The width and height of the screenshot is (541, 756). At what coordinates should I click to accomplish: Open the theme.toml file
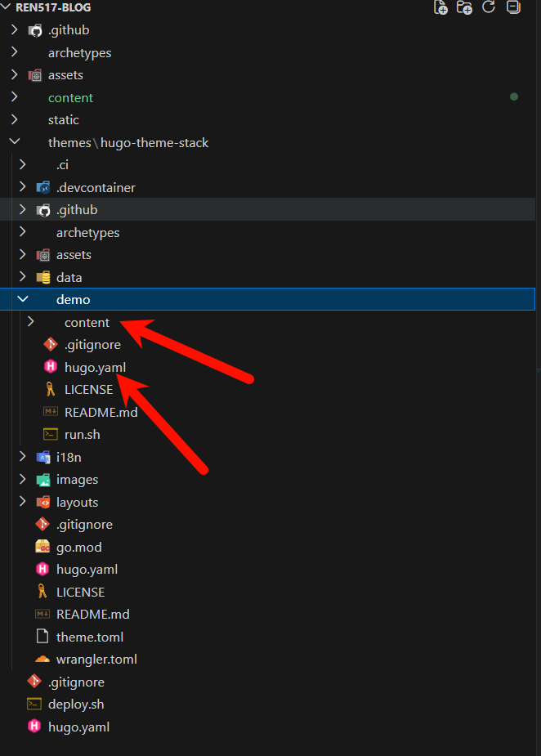coord(90,637)
